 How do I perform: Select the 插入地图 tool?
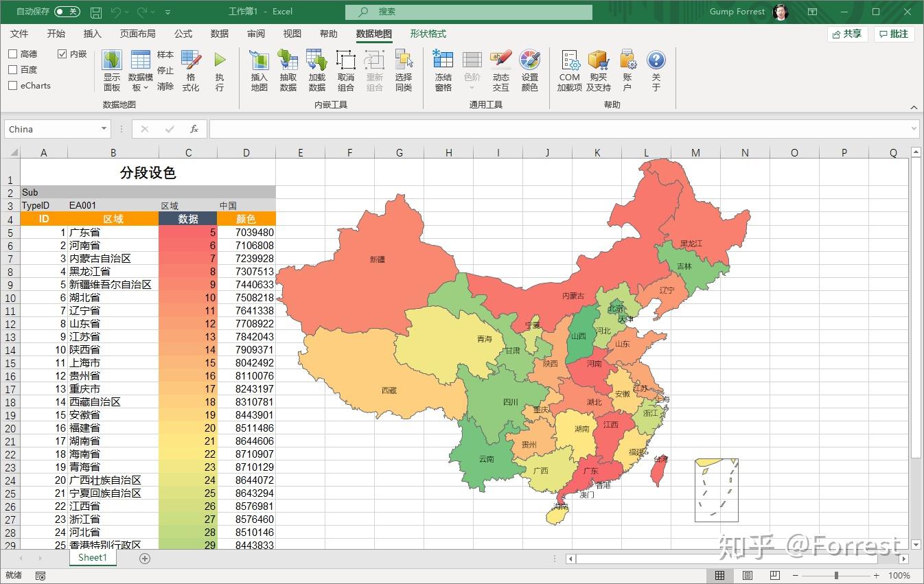coord(259,69)
